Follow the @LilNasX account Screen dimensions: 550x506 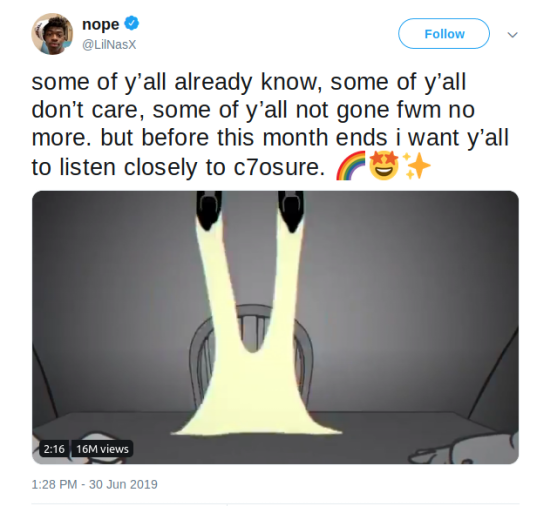444,34
